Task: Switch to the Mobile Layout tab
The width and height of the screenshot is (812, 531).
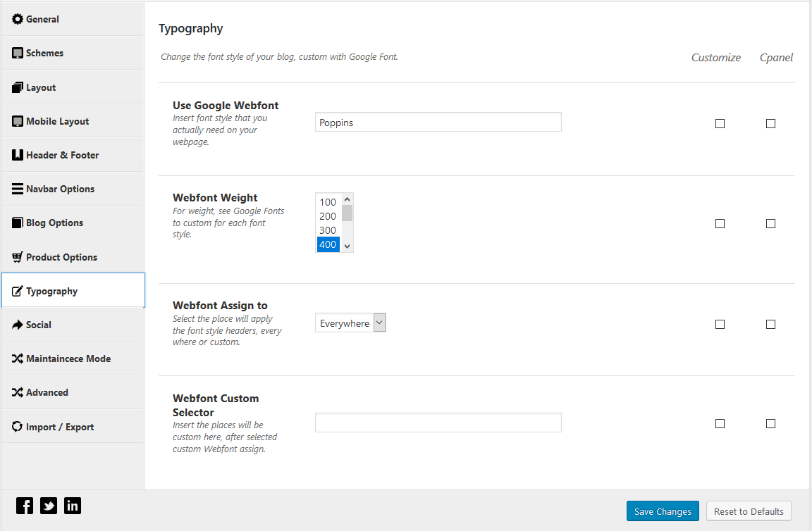Action: click(x=73, y=121)
